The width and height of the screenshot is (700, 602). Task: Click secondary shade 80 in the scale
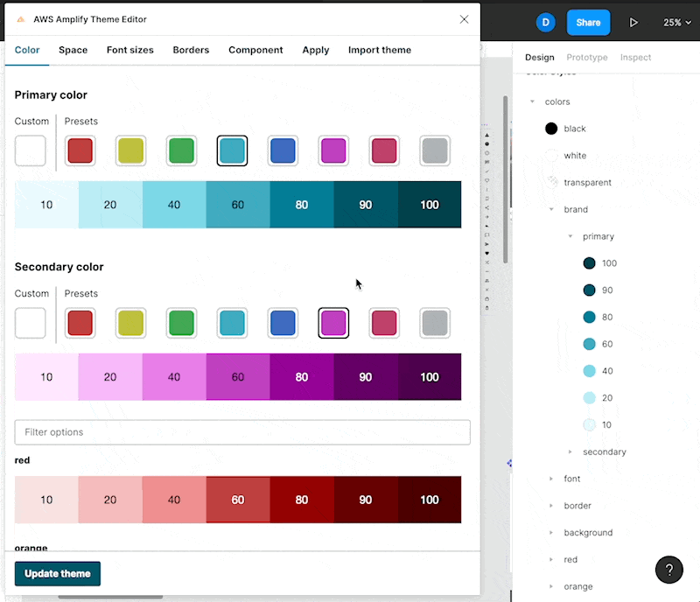(302, 377)
